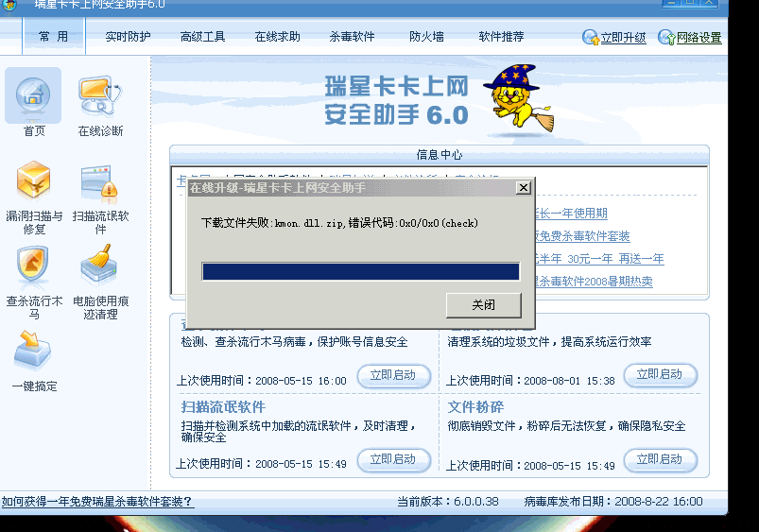Open the 高级工具 tab

tap(202, 37)
